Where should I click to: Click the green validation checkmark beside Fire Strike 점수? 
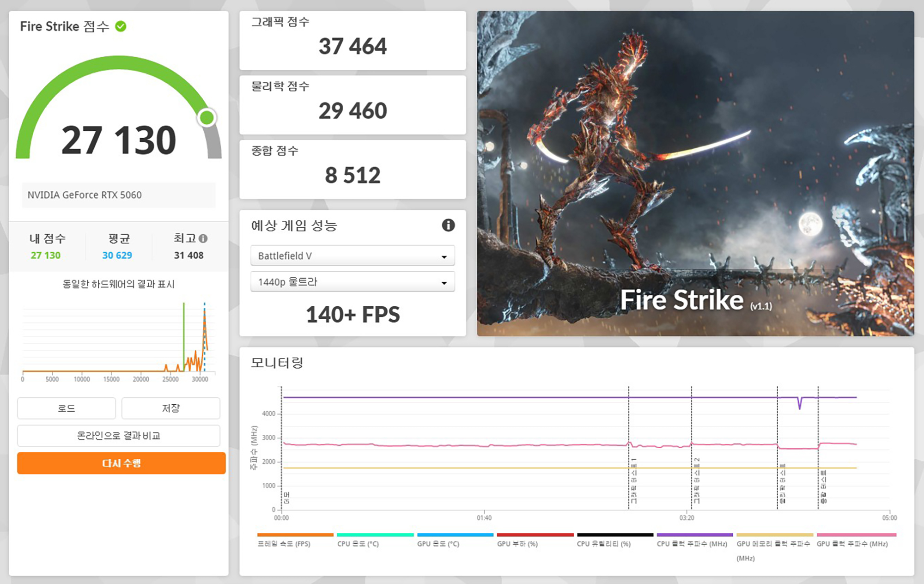[x=121, y=26]
